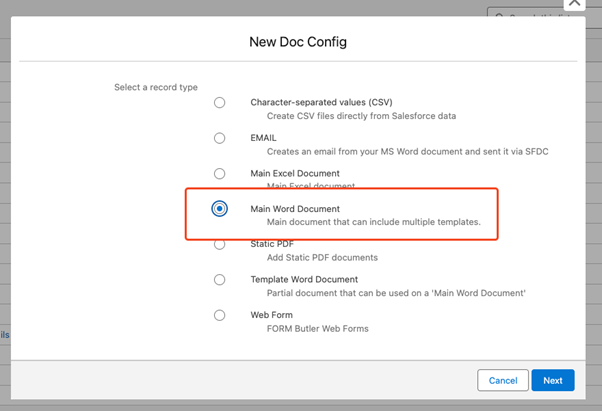The image size is (602, 411).
Task: Click the 'Main Word Document' label text
Action: (295, 209)
